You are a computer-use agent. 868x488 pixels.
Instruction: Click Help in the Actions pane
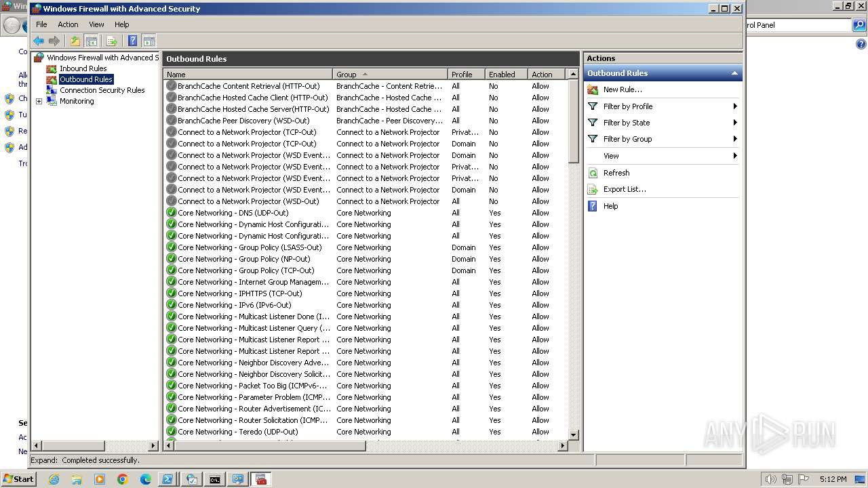pyautogui.click(x=610, y=206)
